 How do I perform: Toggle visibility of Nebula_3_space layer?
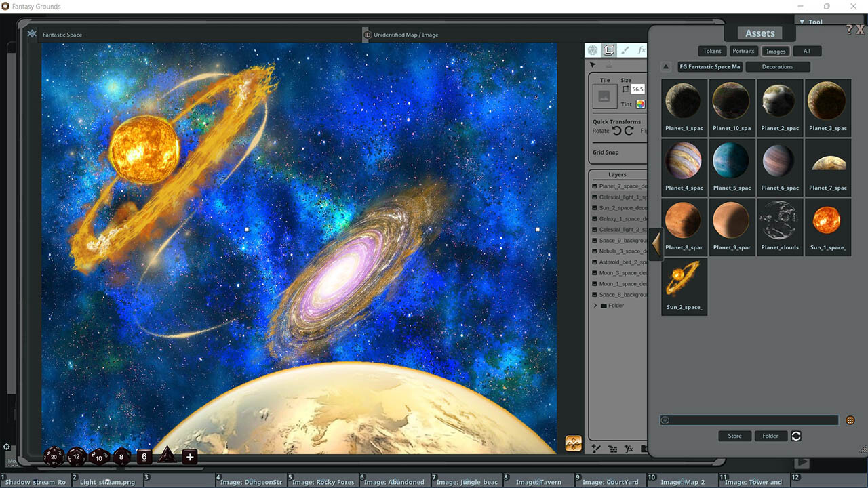[x=595, y=251]
